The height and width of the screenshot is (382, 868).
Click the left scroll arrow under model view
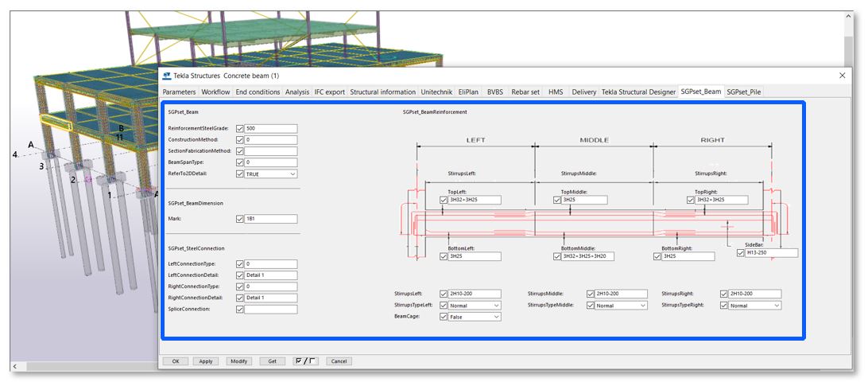14,366
